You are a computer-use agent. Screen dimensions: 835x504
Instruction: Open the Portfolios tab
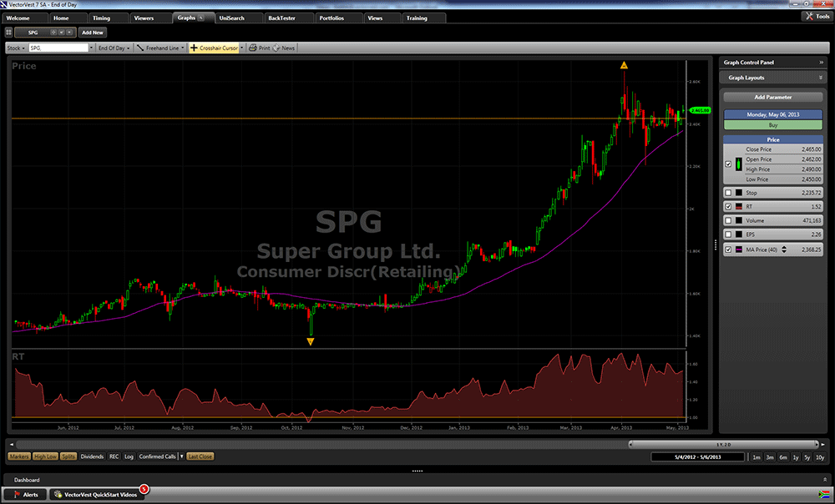(x=331, y=18)
